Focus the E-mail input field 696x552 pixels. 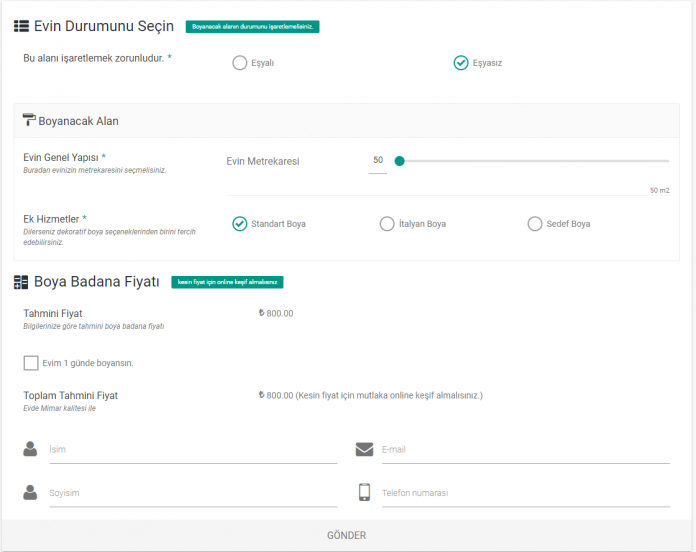(x=526, y=450)
